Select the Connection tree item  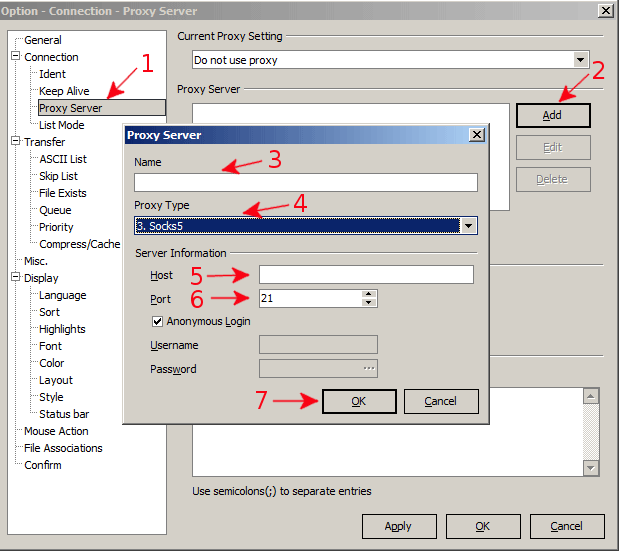tap(51, 57)
